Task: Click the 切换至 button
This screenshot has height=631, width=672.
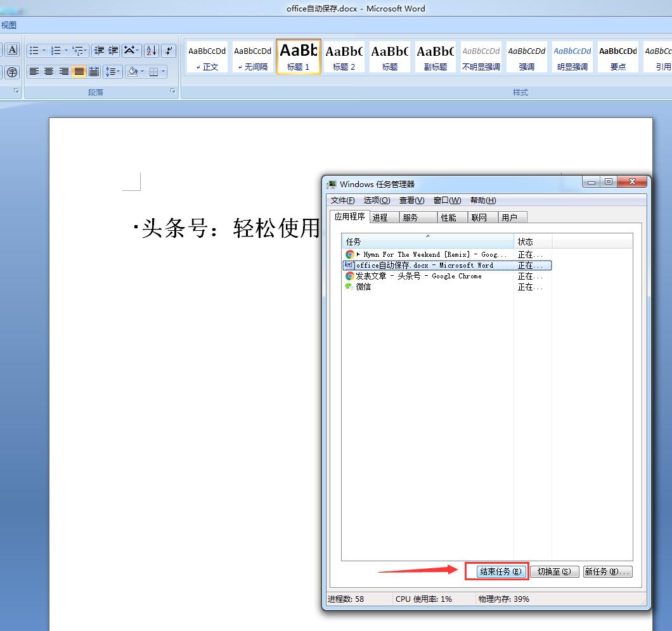Action: point(554,571)
